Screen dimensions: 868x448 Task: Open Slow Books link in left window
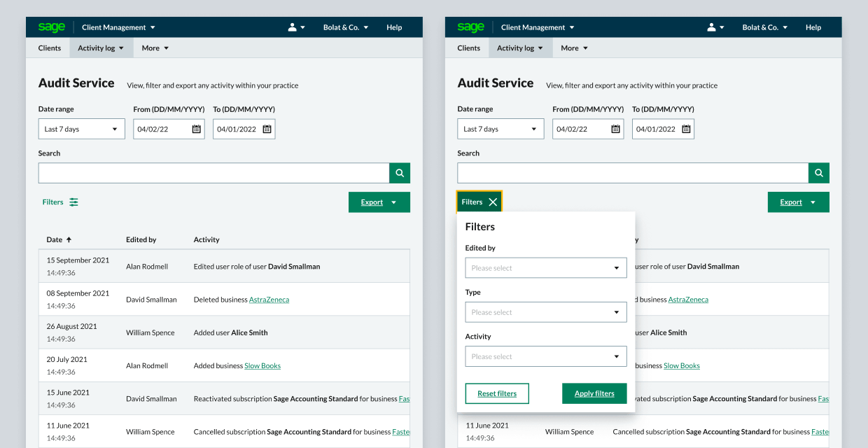(262, 365)
